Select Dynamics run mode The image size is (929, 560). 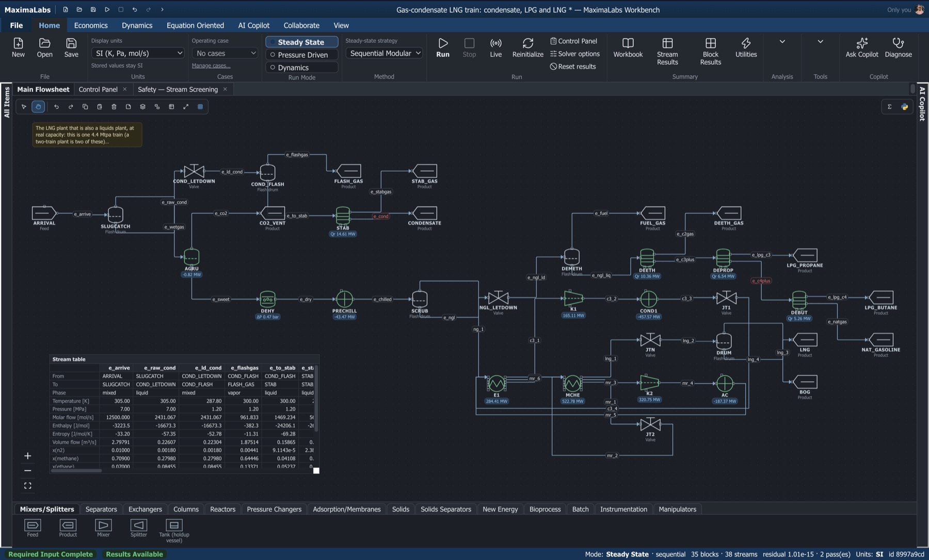pyautogui.click(x=302, y=68)
